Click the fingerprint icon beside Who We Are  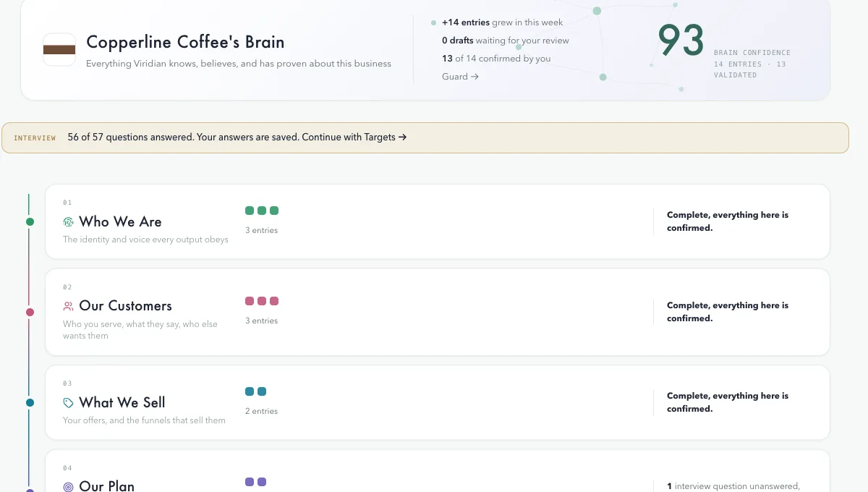click(x=69, y=222)
